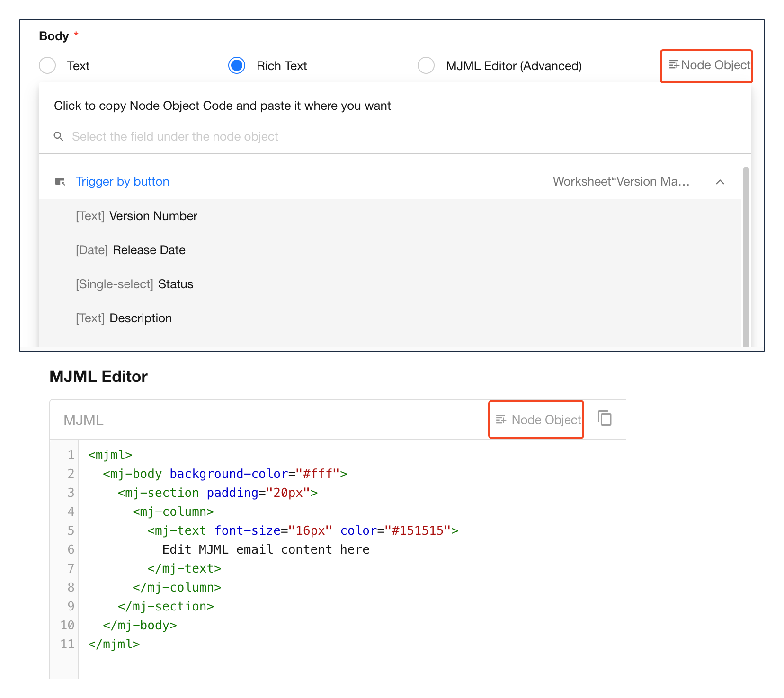Collapse the Trigger by button group chevron

(720, 182)
